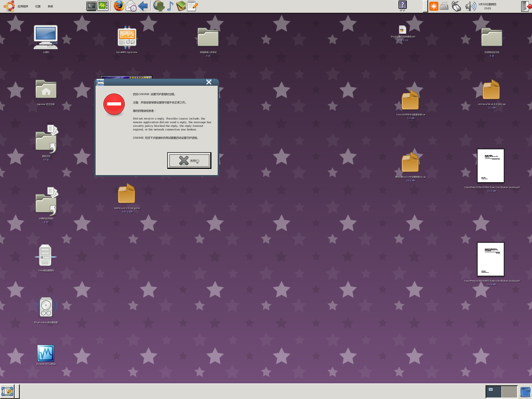Select the tar archive below the dialog
Image resolution: width=532 pixels, height=399 pixels.
[127, 194]
